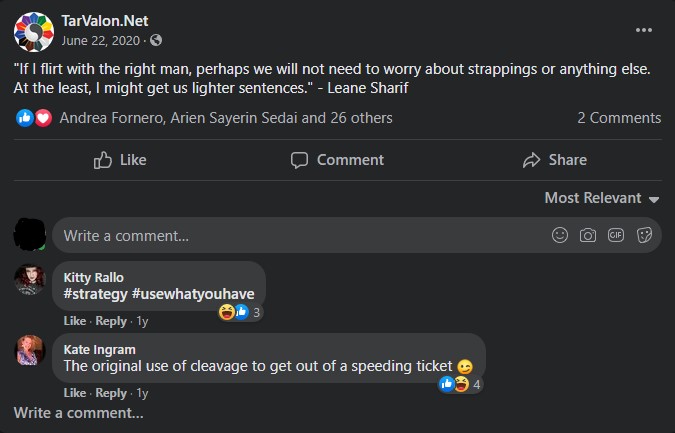Image resolution: width=675 pixels, height=433 pixels.
Task: Add a GIF to the comment
Action: coord(616,236)
